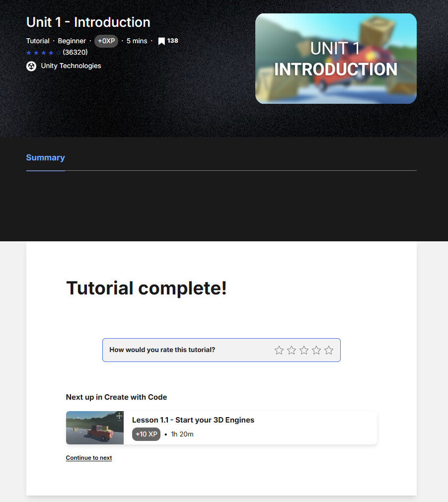Toggle the bookmark to save this tutorial
The width and height of the screenshot is (448, 502).
click(x=161, y=41)
